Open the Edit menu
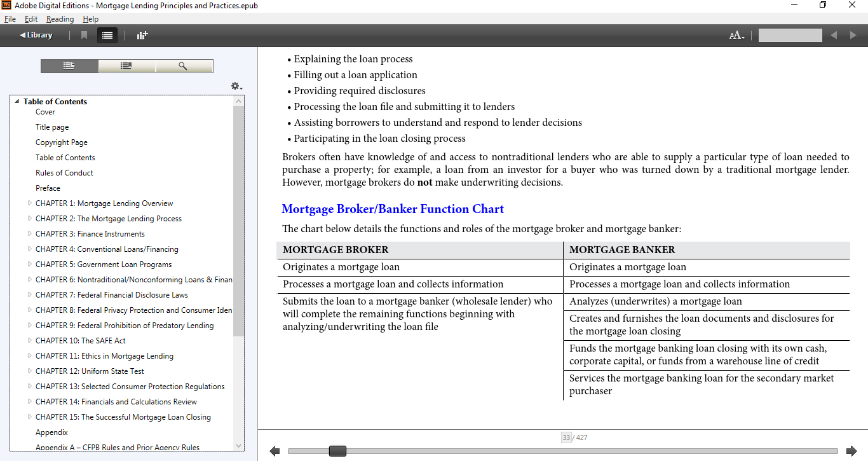Viewport: 868px width, 461px height. [x=31, y=19]
